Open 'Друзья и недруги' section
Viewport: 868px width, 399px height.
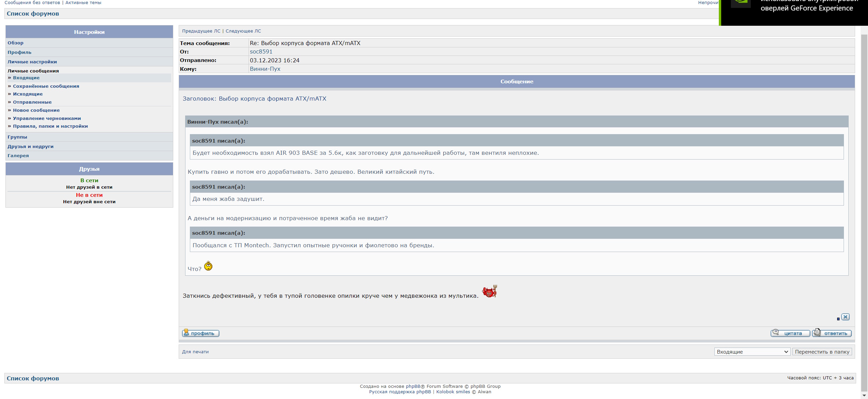[x=31, y=147]
